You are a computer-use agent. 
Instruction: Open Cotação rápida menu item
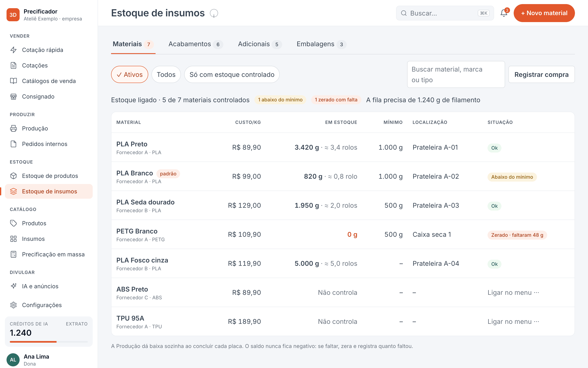[x=49, y=50]
